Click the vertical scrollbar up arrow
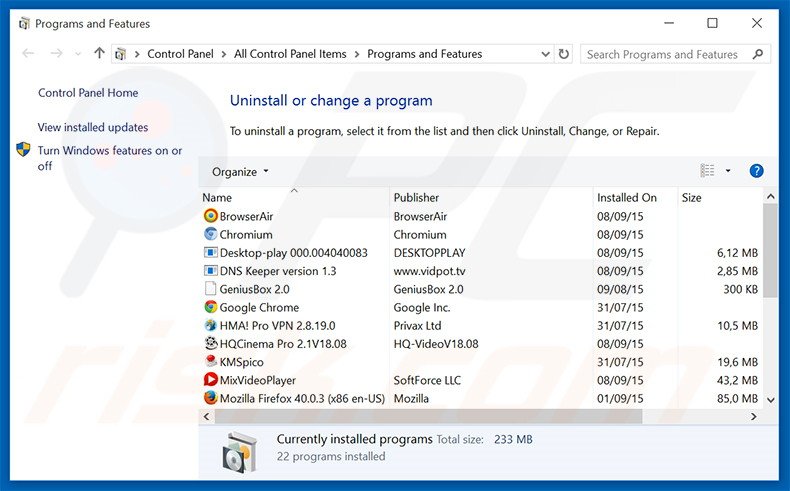Screen dimensions: 790x491 [x=770, y=196]
